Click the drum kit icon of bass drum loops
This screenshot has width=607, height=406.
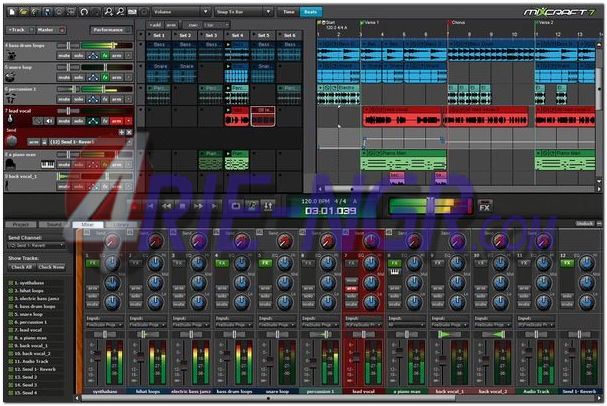[x=11, y=56]
